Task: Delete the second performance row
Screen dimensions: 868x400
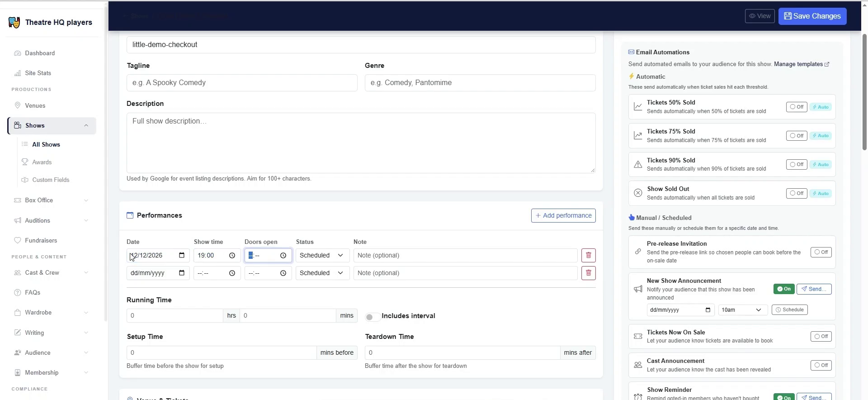Action: tap(588, 273)
